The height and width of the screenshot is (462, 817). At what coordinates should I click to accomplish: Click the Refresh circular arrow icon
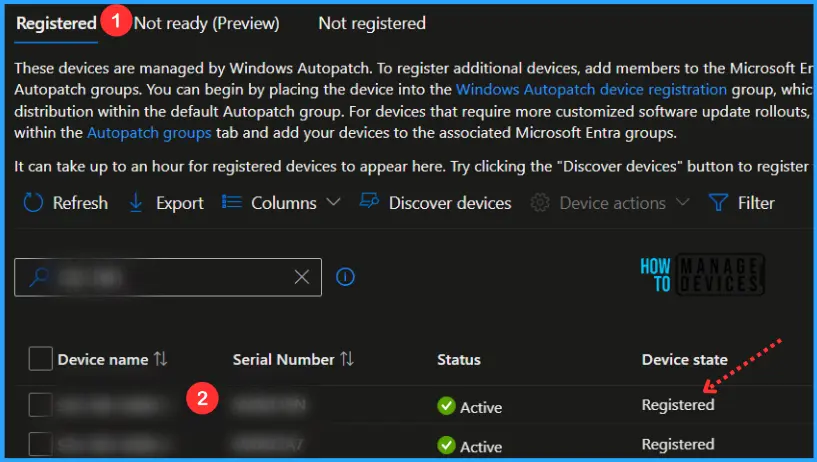[33, 203]
